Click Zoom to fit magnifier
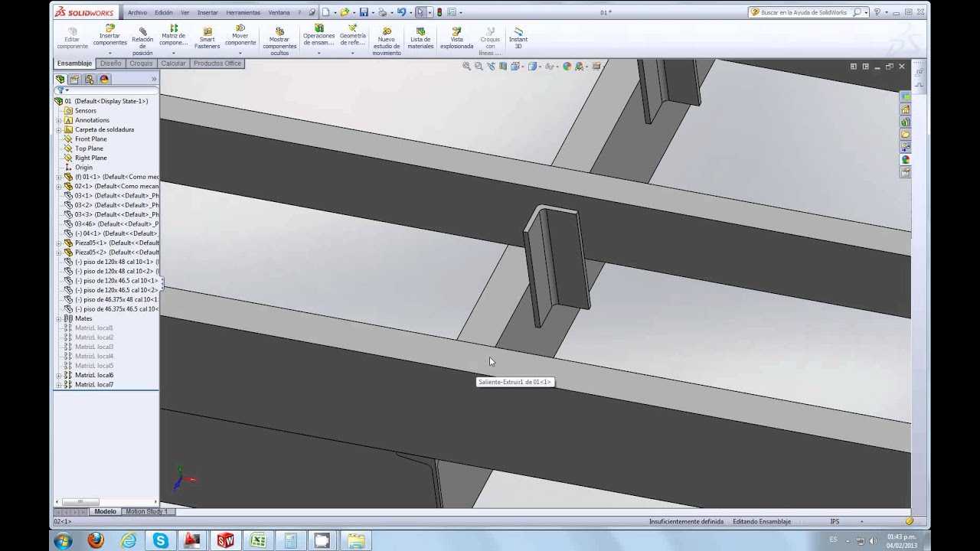 coord(466,67)
